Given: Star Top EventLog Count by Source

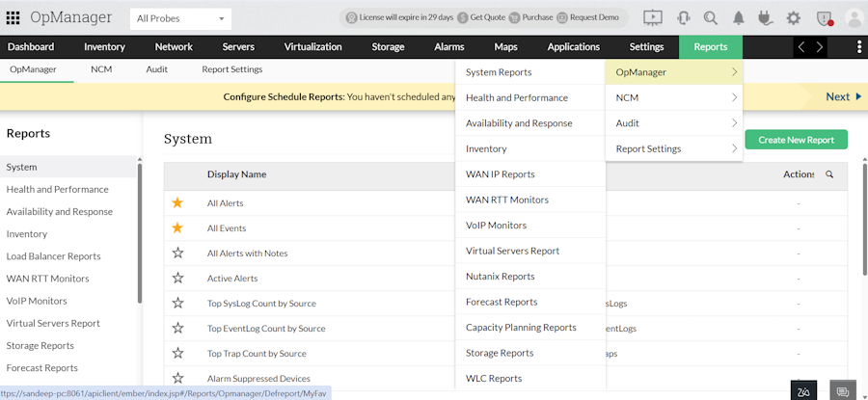Looking at the screenshot, I should click(177, 328).
